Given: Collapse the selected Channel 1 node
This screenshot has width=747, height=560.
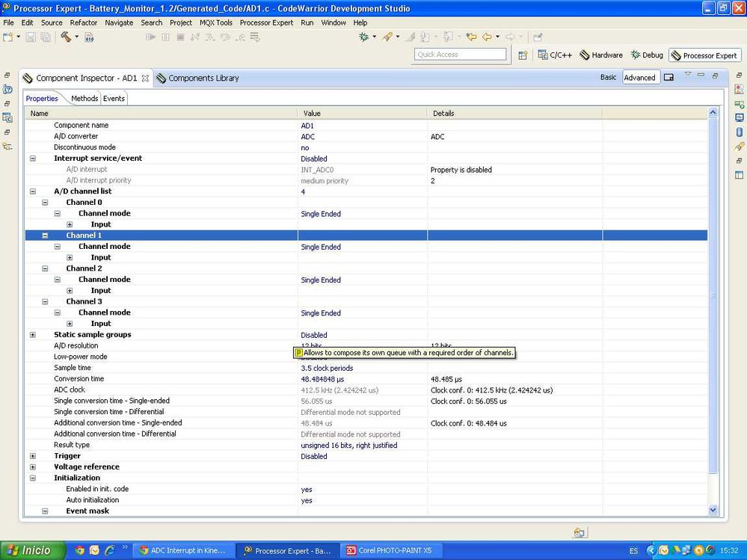Looking at the screenshot, I should click(46, 236).
